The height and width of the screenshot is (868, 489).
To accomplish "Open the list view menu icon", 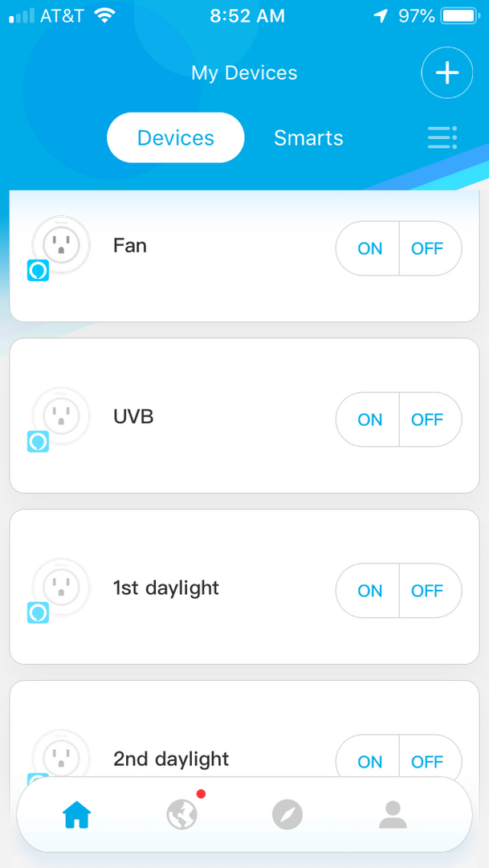I will (x=442, y=137).
